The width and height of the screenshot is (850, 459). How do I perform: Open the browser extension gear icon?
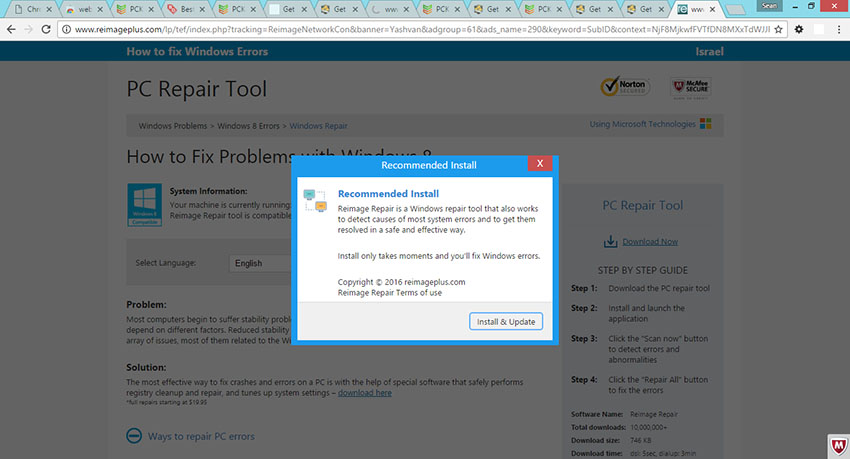point(799,29)
